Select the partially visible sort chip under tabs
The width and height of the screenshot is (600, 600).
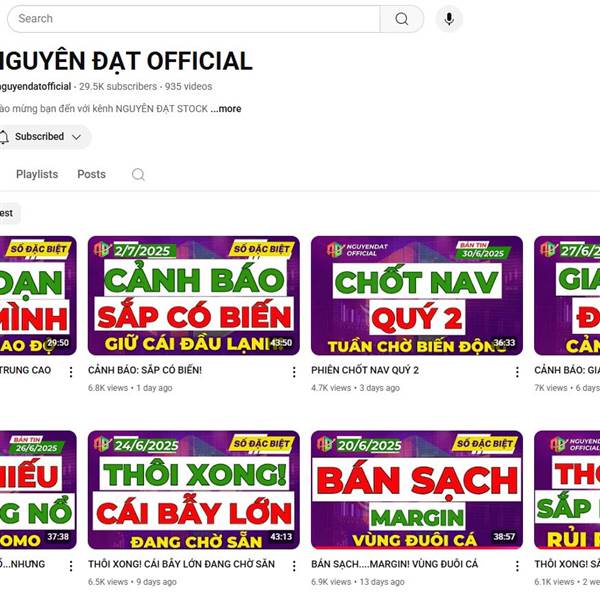8,213
